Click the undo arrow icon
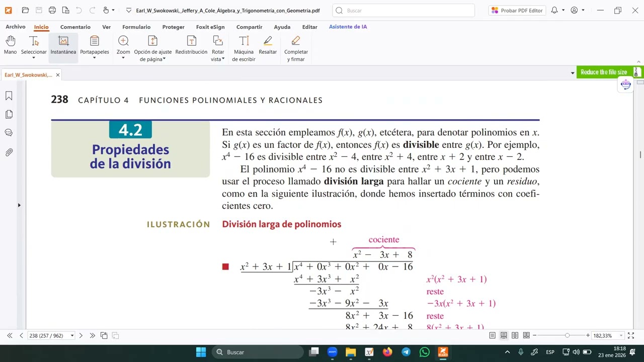This screenshot has height=362, width=644. pos(78,10)
